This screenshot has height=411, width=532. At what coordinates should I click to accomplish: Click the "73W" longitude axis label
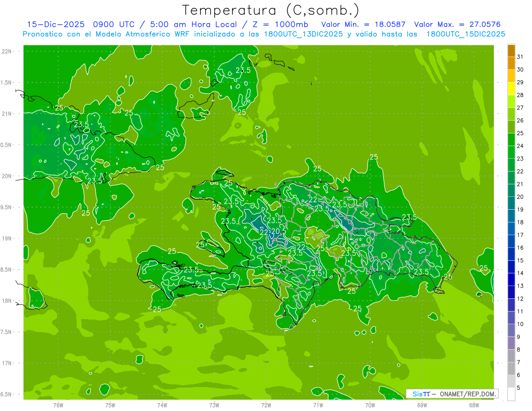coord(214,405)
